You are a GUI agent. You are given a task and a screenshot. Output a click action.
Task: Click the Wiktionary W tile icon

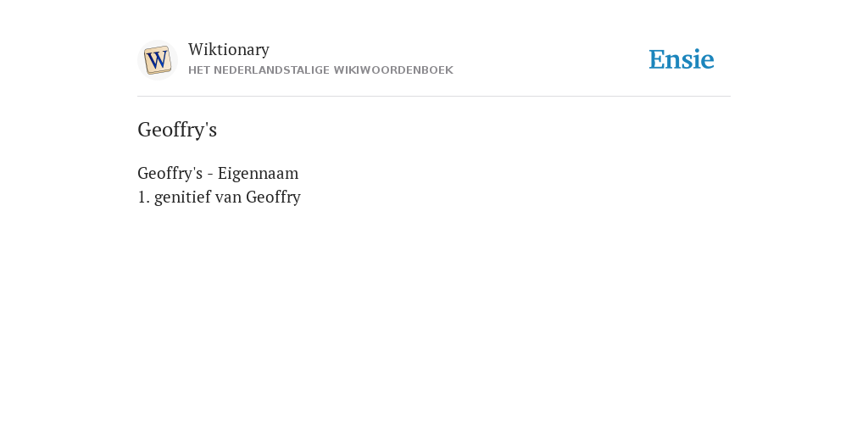click(158, 60)
